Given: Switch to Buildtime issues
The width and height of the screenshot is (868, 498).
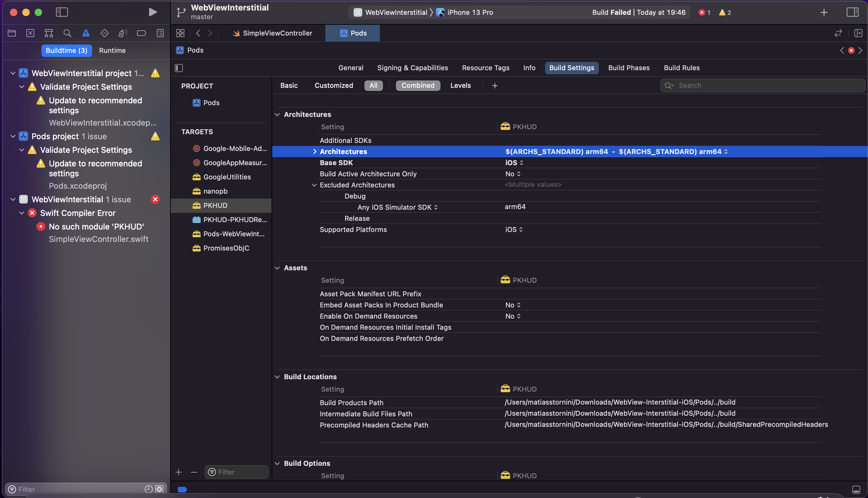Looking at the screenshot, I should tap(67, 51).
